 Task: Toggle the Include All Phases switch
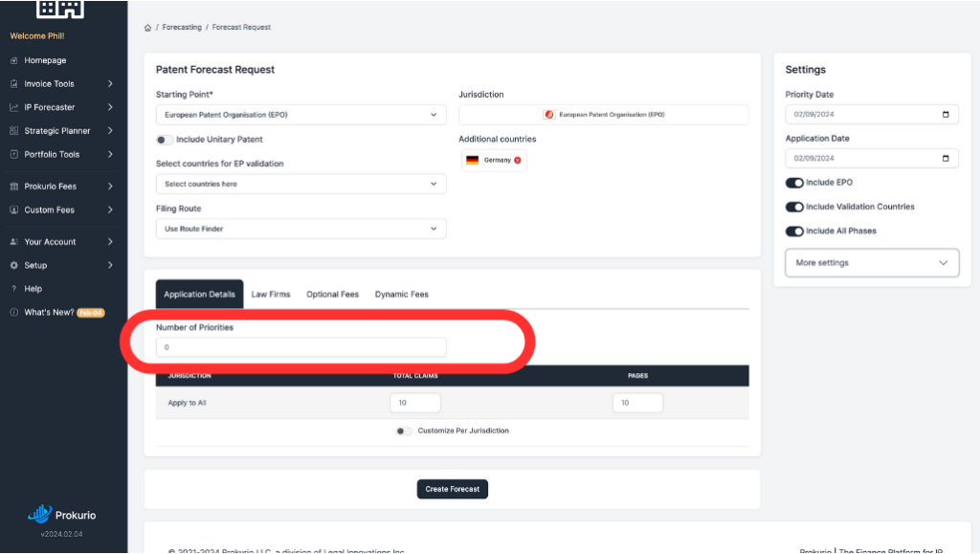pos(794,232)
